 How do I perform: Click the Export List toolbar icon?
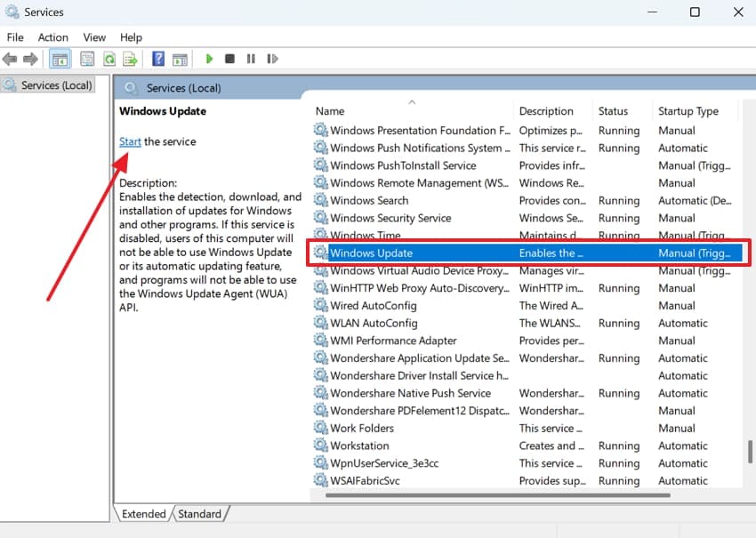click(x=130, y=59)
